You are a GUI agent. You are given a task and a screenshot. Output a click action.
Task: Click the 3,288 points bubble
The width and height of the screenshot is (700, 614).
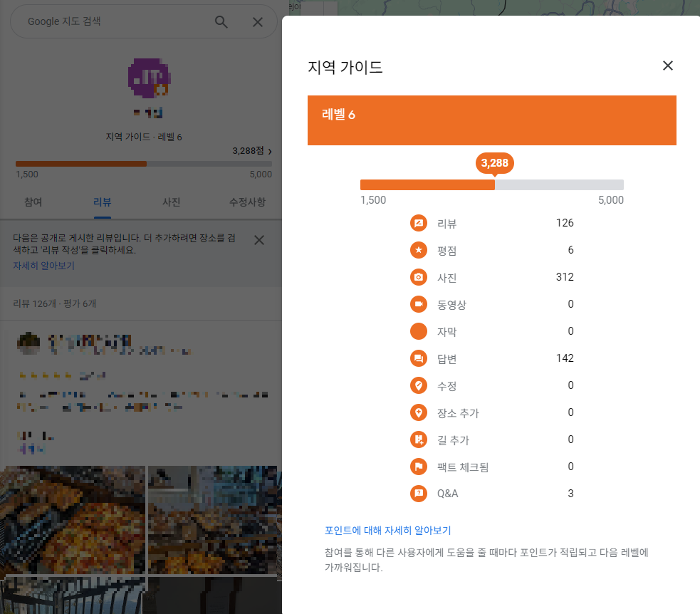[x=495, y=163]
